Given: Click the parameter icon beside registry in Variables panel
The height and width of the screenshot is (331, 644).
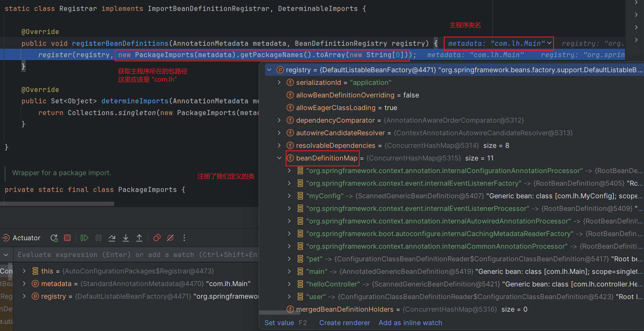Looking at the screenshot, I should click(x=35, y=296).
